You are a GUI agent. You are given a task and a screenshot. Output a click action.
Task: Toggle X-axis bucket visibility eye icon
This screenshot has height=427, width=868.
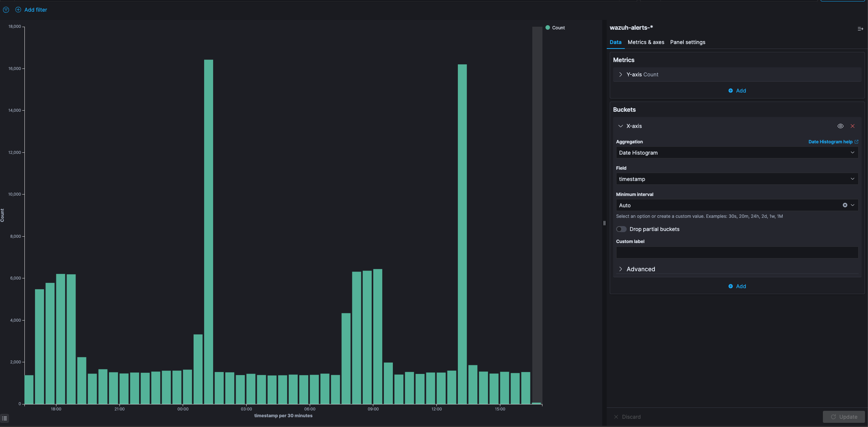841,126
